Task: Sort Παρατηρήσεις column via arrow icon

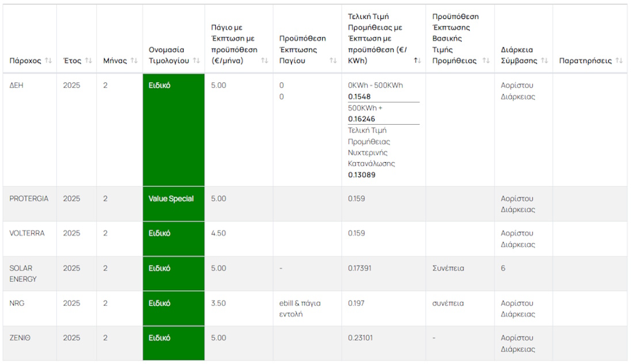Action: 619,61
